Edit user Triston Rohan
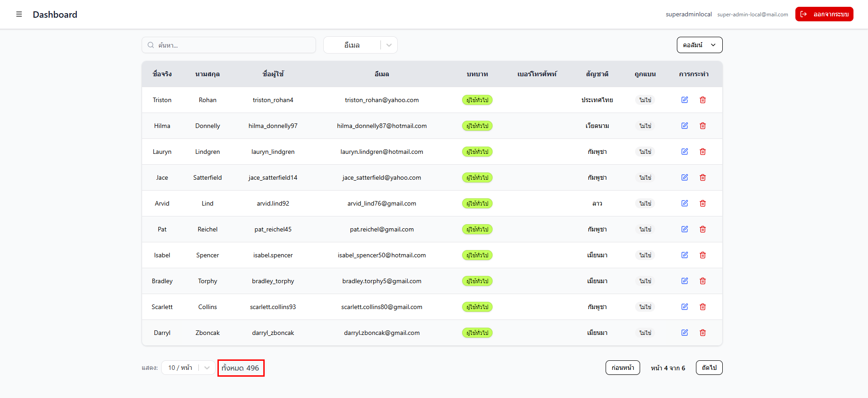This screenshot has width=868, height=398. click(x=685, y=100)
